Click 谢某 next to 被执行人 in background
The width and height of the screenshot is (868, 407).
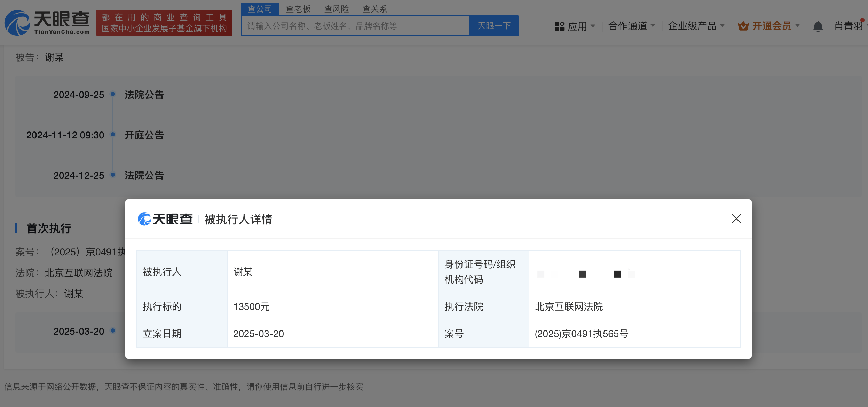point(74,294)
